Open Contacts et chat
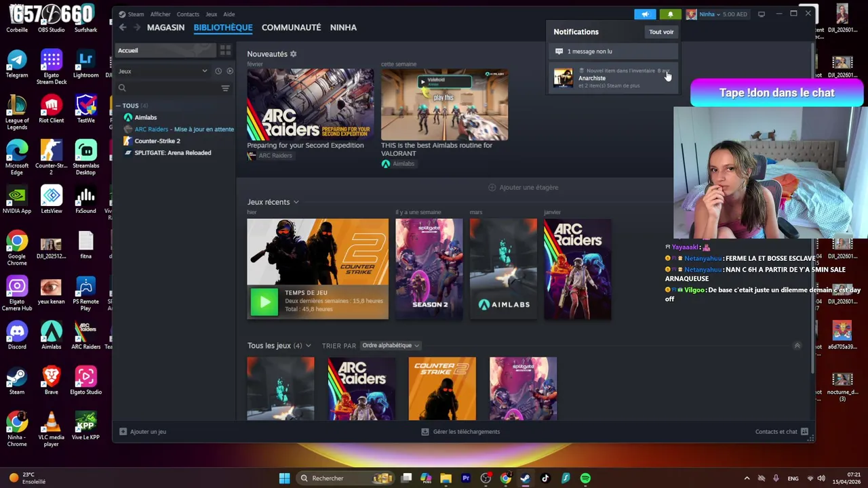868x488 pixels. tap(782, 432)
